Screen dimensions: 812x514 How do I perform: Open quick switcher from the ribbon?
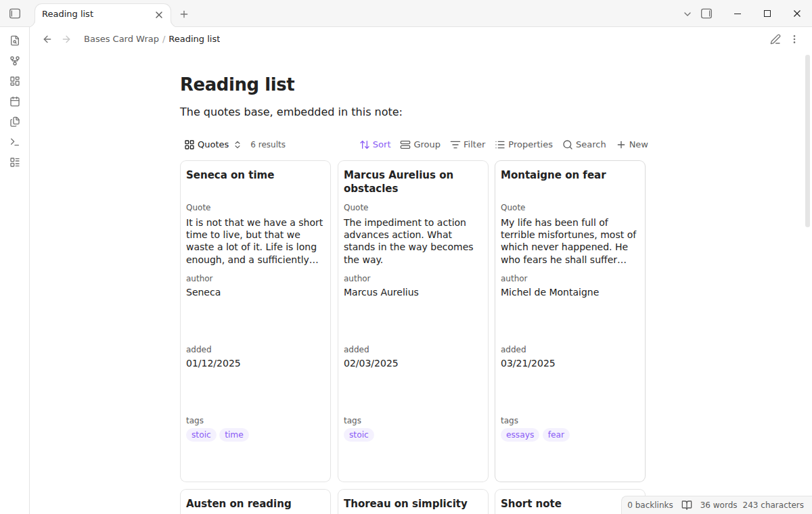click(x=15, y=41)
